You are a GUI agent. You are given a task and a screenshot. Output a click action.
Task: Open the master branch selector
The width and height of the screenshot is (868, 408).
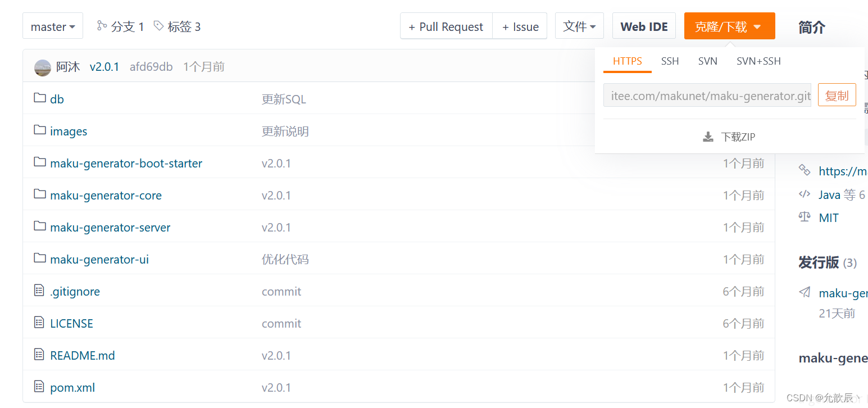(52, 26)
